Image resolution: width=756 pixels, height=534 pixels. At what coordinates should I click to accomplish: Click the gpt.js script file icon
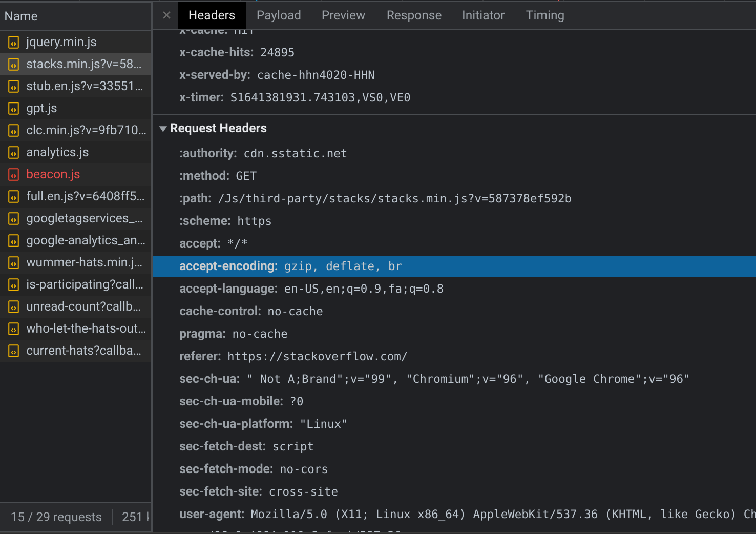click(x=14, y=109)
